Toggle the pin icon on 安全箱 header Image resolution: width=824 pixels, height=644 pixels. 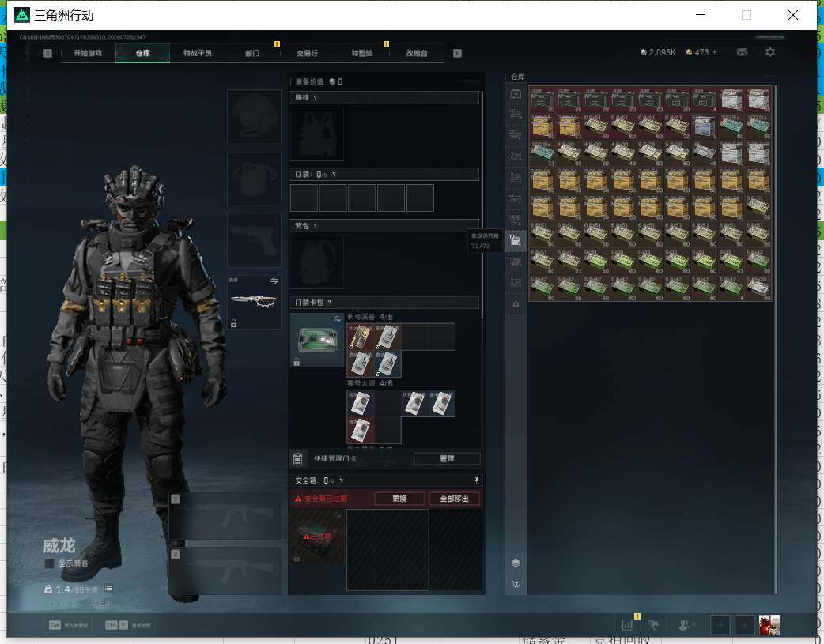(476, 480)
